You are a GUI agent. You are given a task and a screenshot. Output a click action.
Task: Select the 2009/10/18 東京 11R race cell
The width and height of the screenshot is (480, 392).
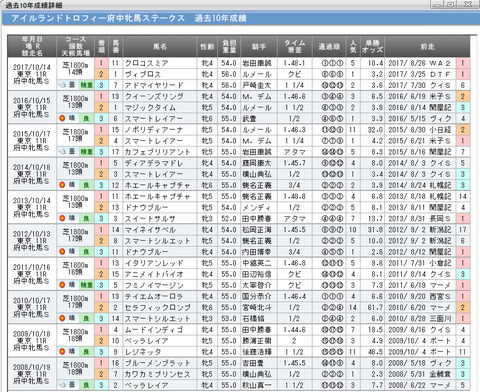[32, 341]
